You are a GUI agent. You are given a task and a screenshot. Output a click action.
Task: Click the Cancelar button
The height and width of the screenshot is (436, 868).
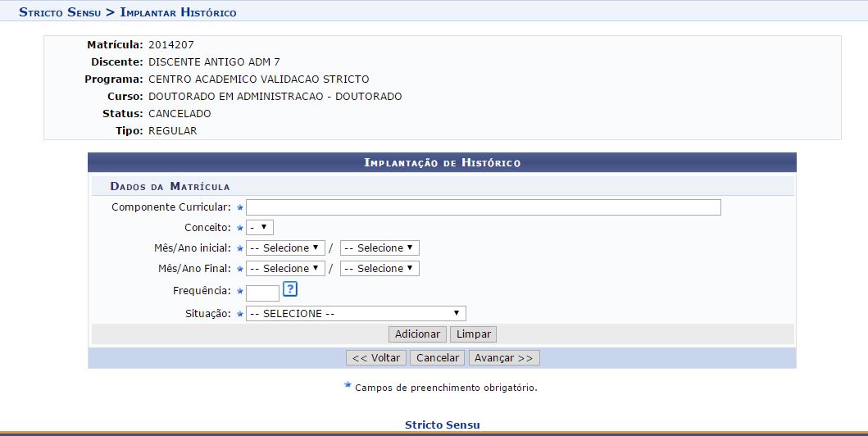coord(437,358)
